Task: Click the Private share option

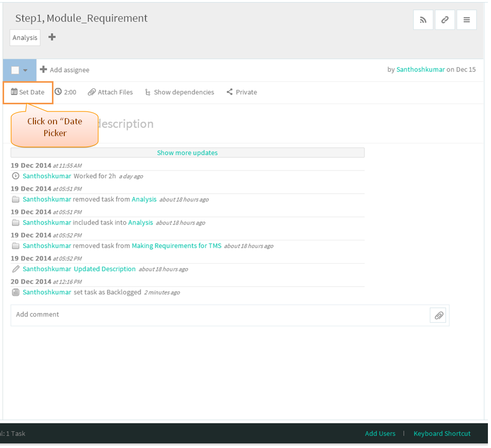Action: click(242, 92)
